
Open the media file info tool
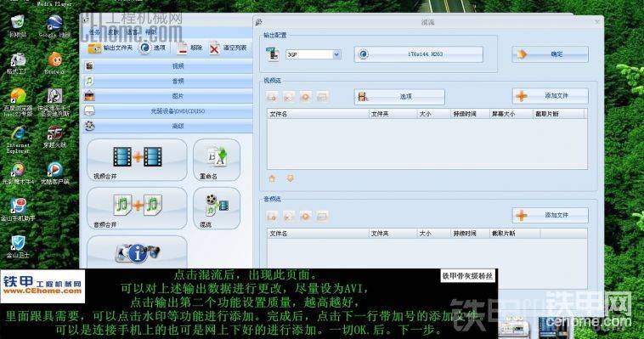coord(137,252)
